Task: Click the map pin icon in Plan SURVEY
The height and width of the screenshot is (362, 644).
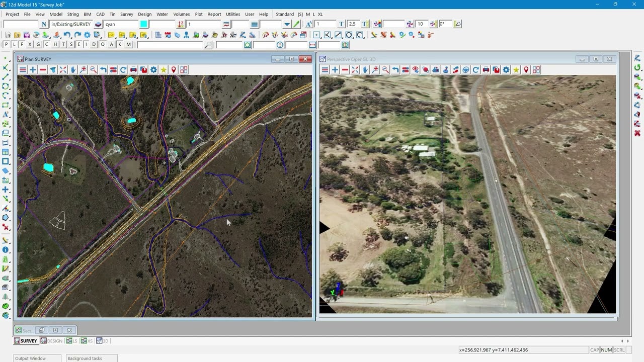Action: (174, 70)
